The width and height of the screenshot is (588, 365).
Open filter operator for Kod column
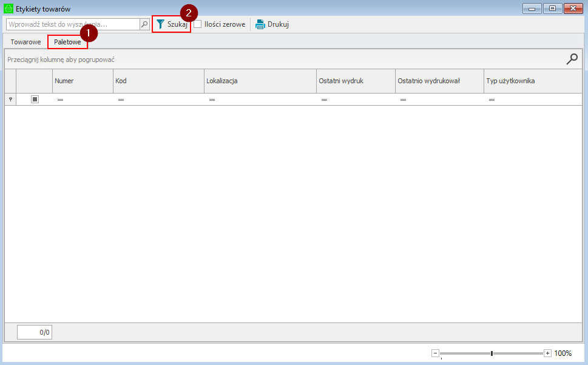click(x=121, y=100)
